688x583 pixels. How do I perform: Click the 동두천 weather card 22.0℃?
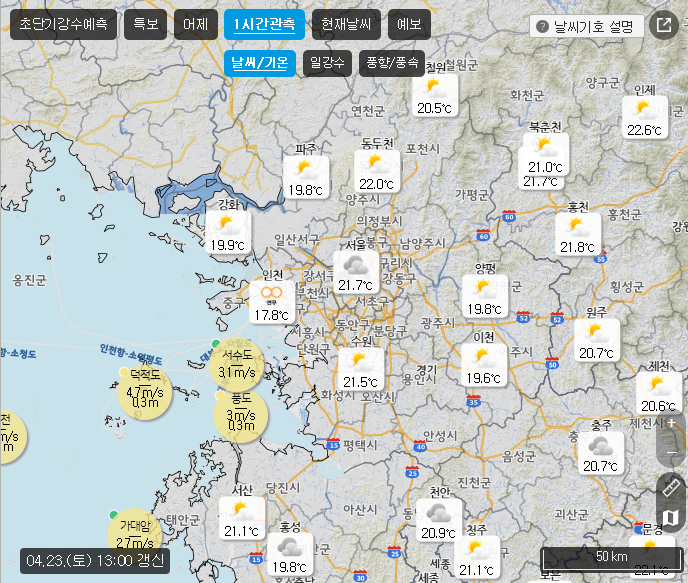click(377, 171)
